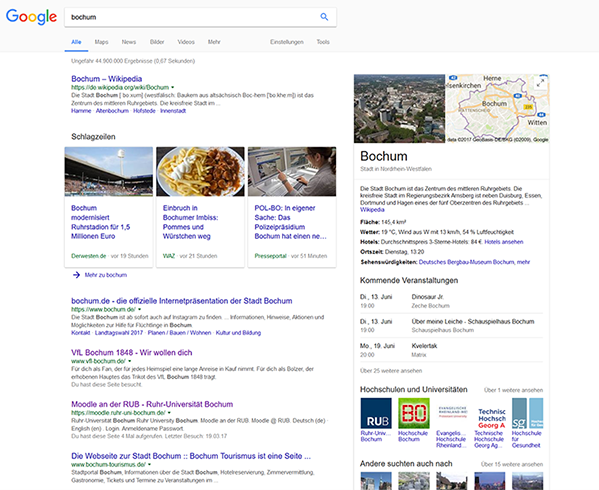The image size is (599, 490).
Task: Expand the dropdown arrow next to moodle.ruhr-uni-bochum.de URL
Action: click(169, 413)
